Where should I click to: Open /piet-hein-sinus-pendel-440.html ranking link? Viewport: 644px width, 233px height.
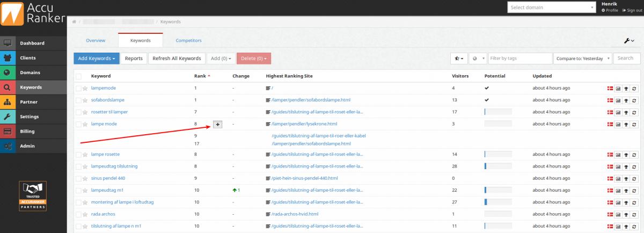[x=305, y=178]
